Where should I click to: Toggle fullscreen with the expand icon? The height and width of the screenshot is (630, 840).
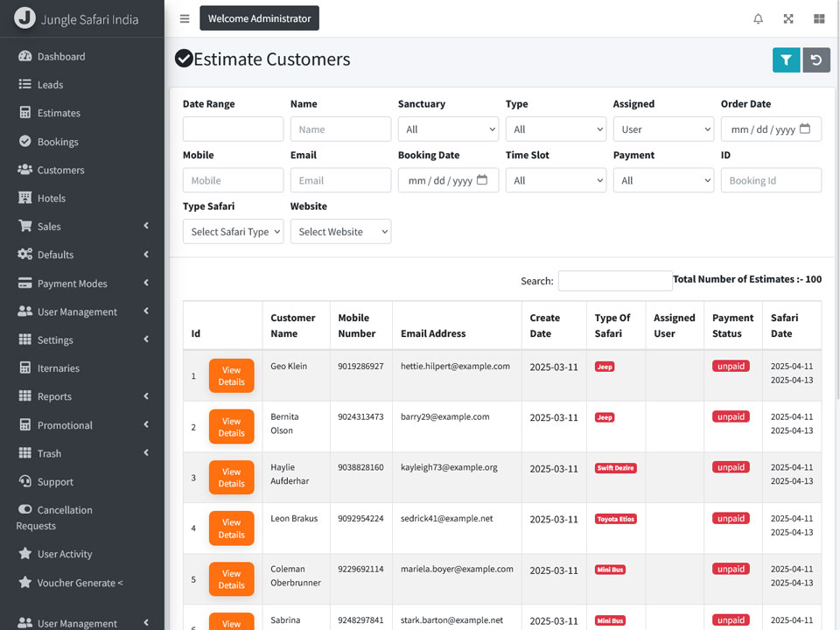(x=788, y=18)
